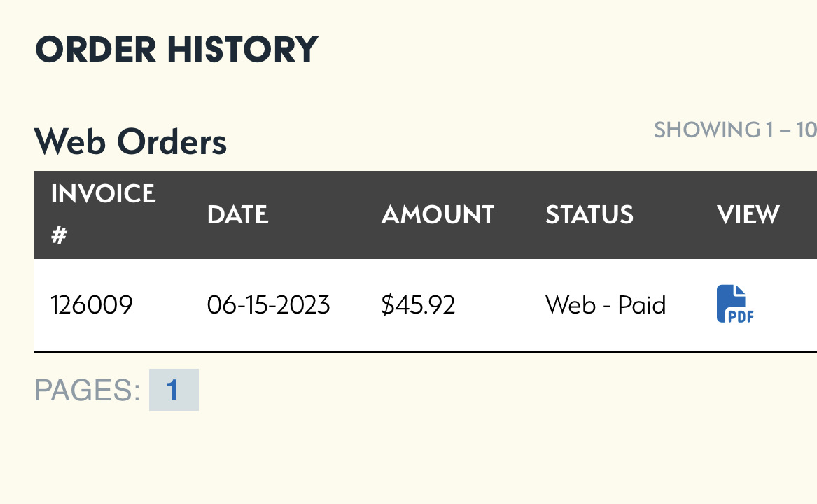The image size is (817, 504).
Task: Open the PDF invoice for order 126009
Action: click(735, 304)
